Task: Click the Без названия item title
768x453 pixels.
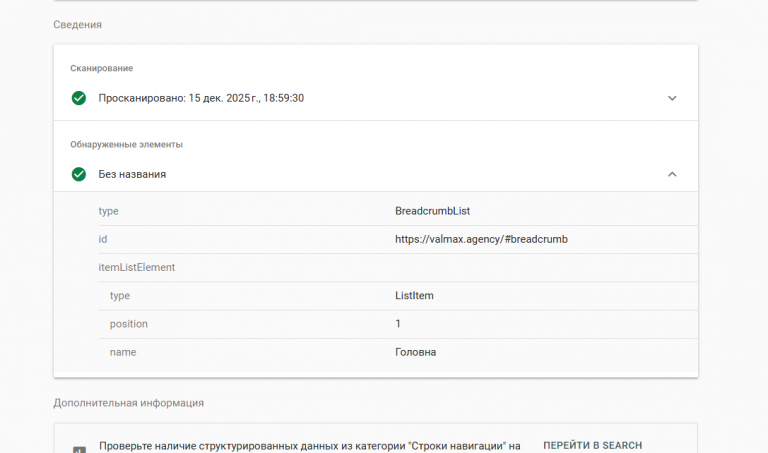Action: [132, 174]
